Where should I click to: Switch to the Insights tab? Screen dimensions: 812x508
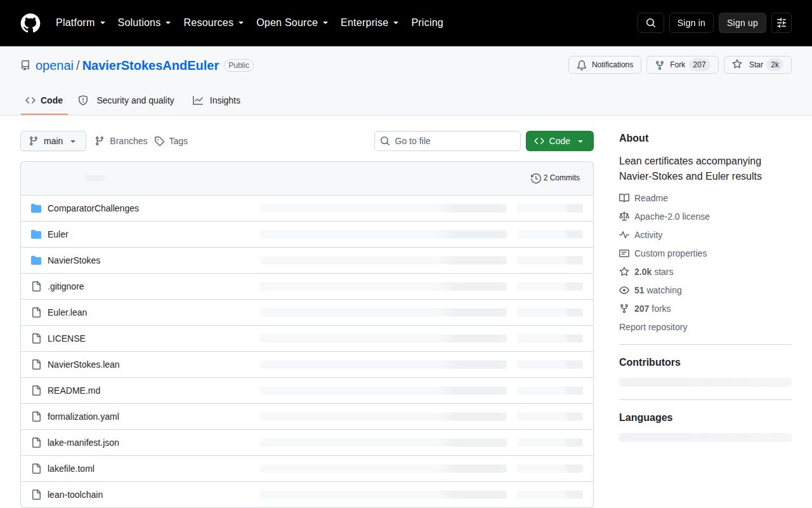pyautogui.click(x=217, y=100)
